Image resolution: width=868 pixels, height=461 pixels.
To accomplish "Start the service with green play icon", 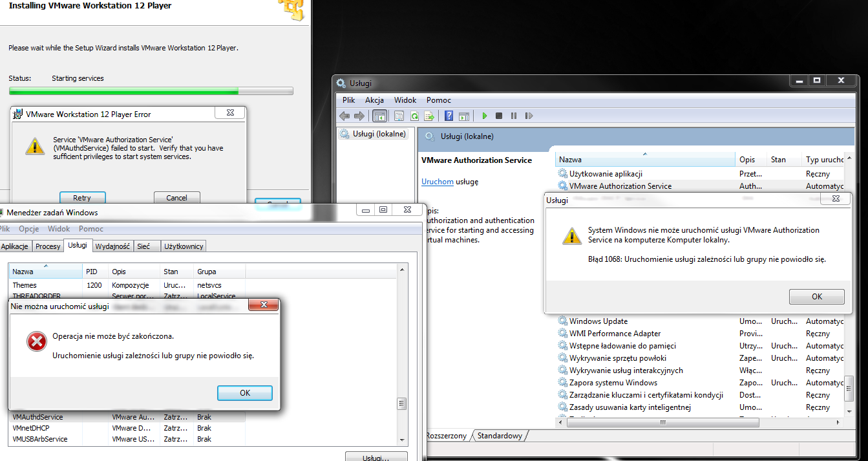I will 484,116.
